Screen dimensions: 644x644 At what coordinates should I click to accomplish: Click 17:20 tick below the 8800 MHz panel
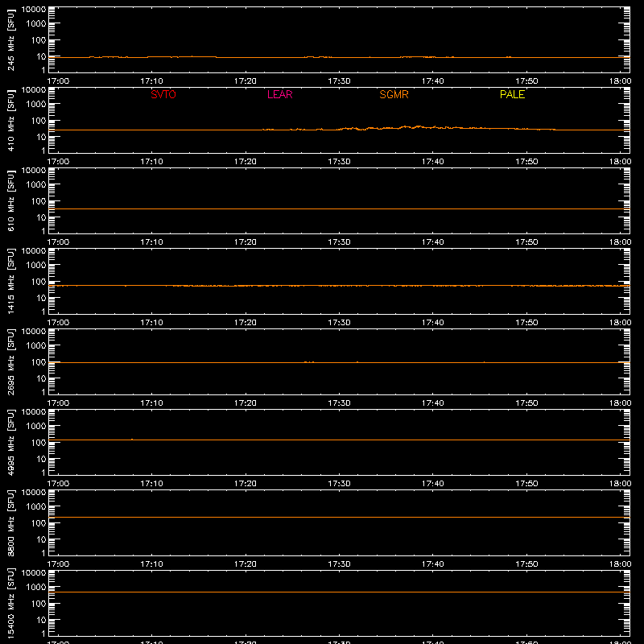pyautogui.click(x=246, y=564)
